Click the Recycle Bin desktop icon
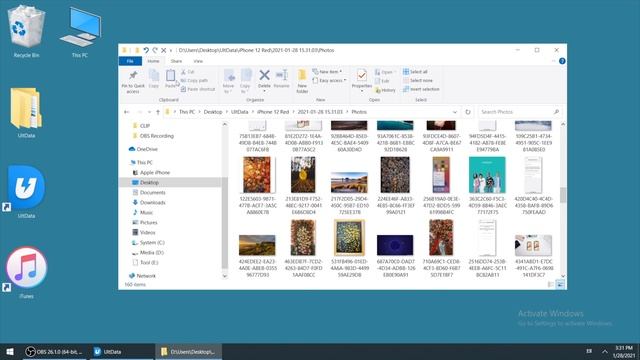This screenshot has width=640, height=360. (x=26, y=31)
